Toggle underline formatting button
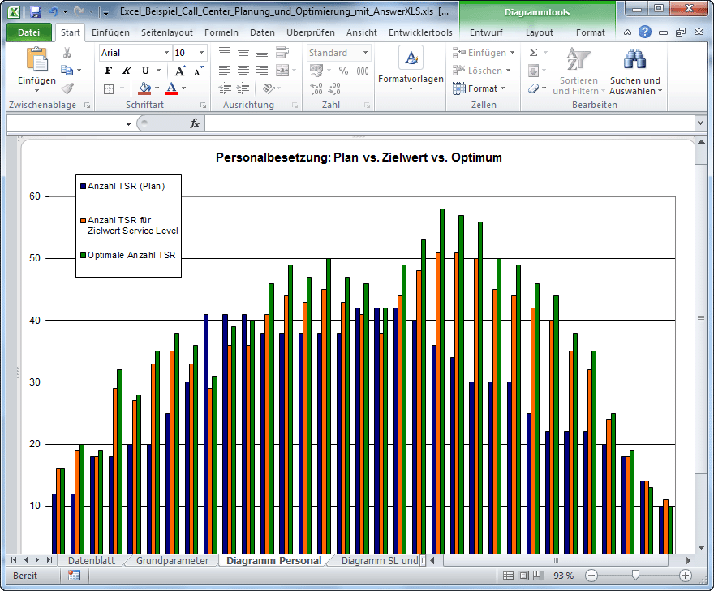Image resolution: width=714 pixels, height=591 pixels. (145, 71)
